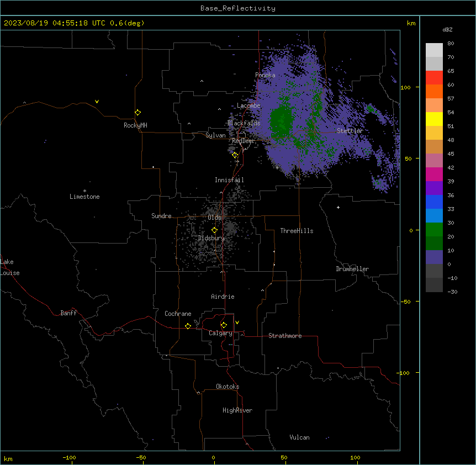Click the Okotoks town label
Image resolution: width=476 pixels, height=465 pixels.
(228, 387)
